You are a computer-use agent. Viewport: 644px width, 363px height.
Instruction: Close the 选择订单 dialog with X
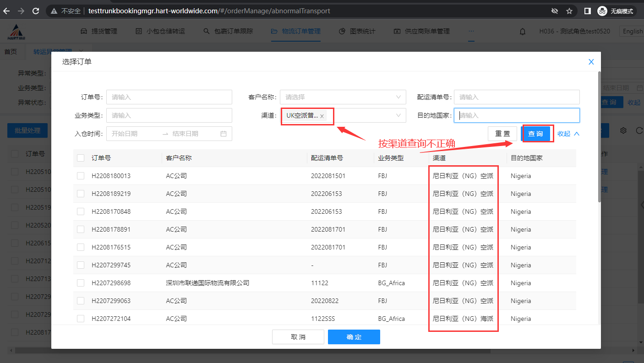tap(591, 62)
